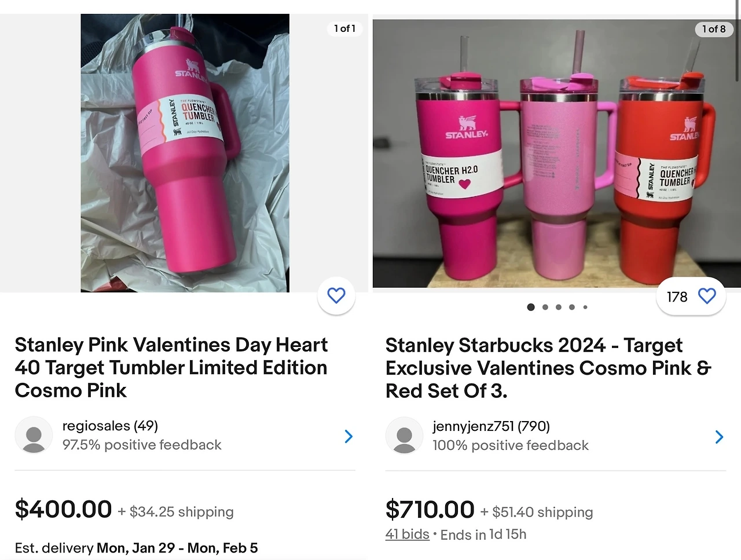
Task: Jump to second photo carousel dot
Action: coord(545,307)
